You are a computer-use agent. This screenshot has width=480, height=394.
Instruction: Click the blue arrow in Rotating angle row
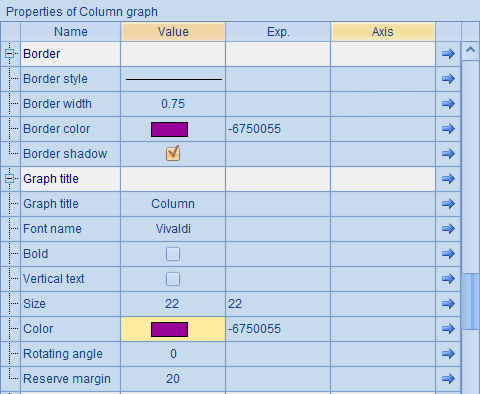point(448,354)
